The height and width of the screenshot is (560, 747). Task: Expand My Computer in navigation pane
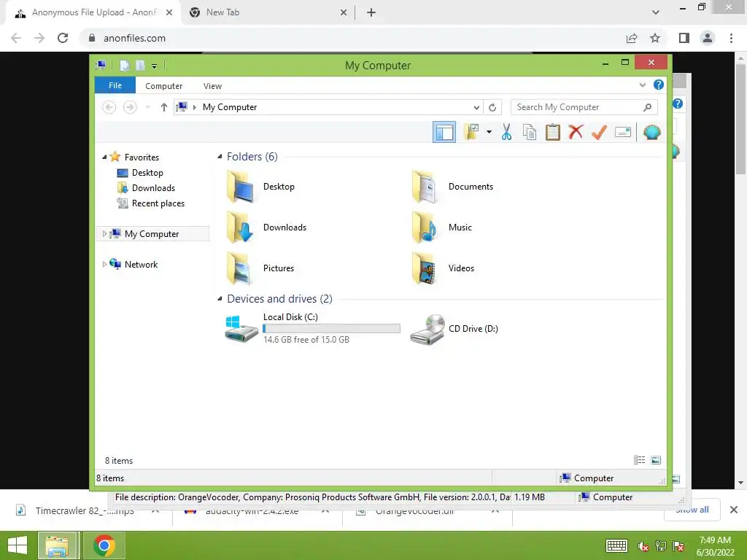pyautogui.click(x=104, y=234)
